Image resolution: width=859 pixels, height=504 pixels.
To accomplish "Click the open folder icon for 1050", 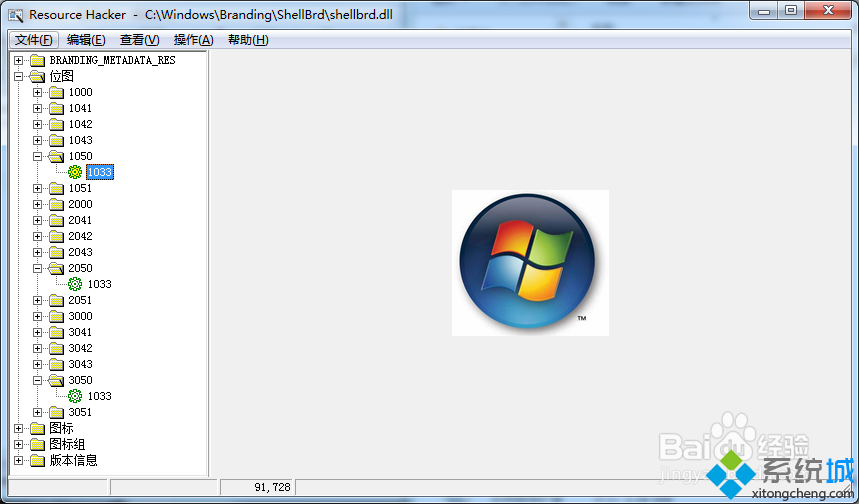I will [x=56, y=156].
